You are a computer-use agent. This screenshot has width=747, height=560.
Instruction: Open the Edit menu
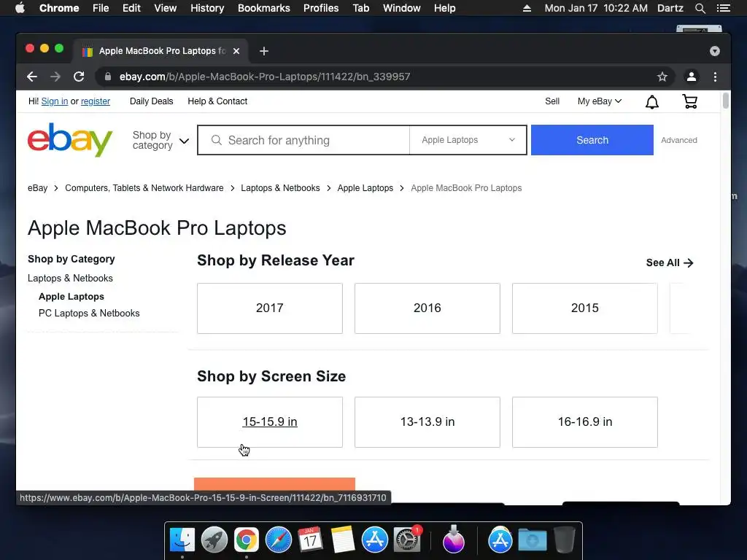[x=131, y=8]
